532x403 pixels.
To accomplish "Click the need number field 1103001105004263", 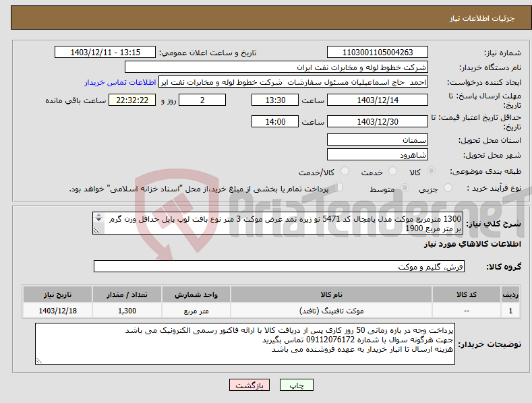I will [x=378, y=53].
